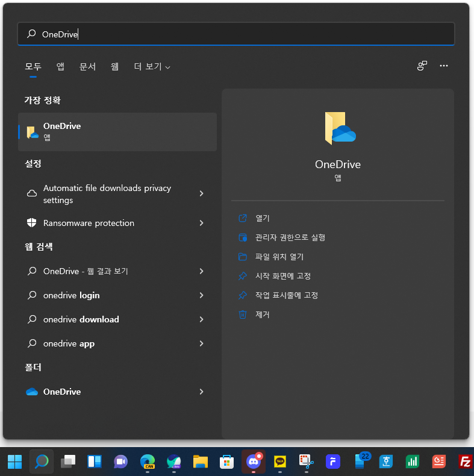Open the Windows Start menu
The image size is (474, 476).
(x=14, y=462)
